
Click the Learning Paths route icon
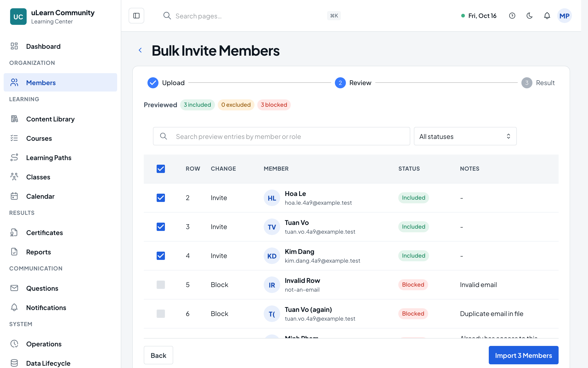pyautogui.click(x=14, y=158)
